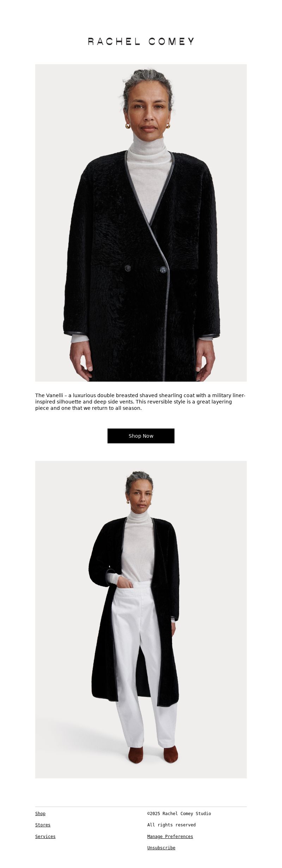This screenshot has height=868, width=282.
Task: Click the brown boots in the full-length photo
Action: pos(153,754)
